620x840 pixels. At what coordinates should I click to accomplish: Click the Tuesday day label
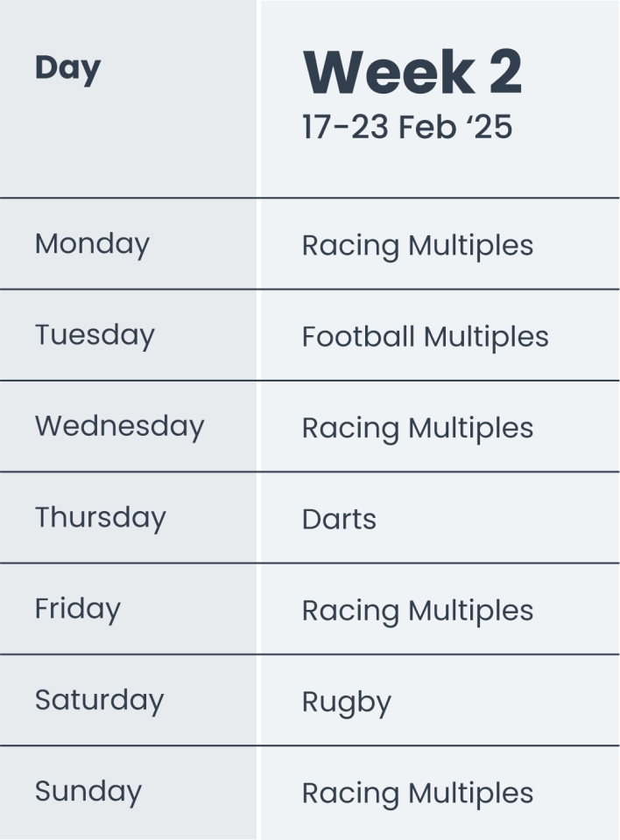pos(95,335)
